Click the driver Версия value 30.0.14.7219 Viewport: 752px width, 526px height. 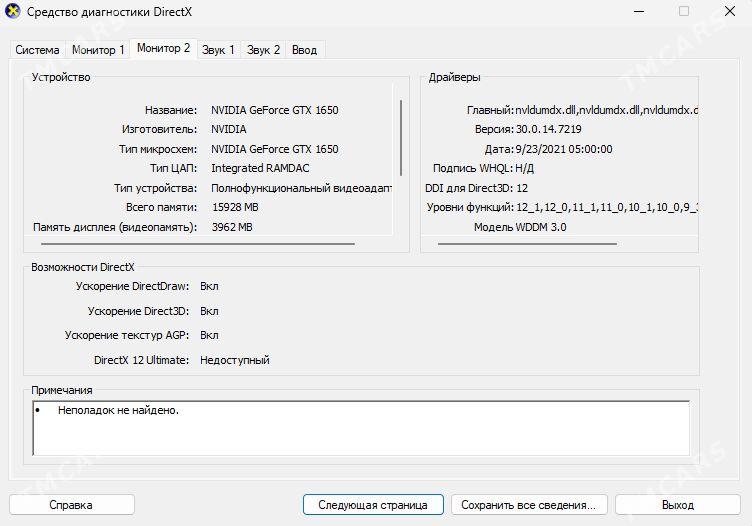tap(548, 130)
